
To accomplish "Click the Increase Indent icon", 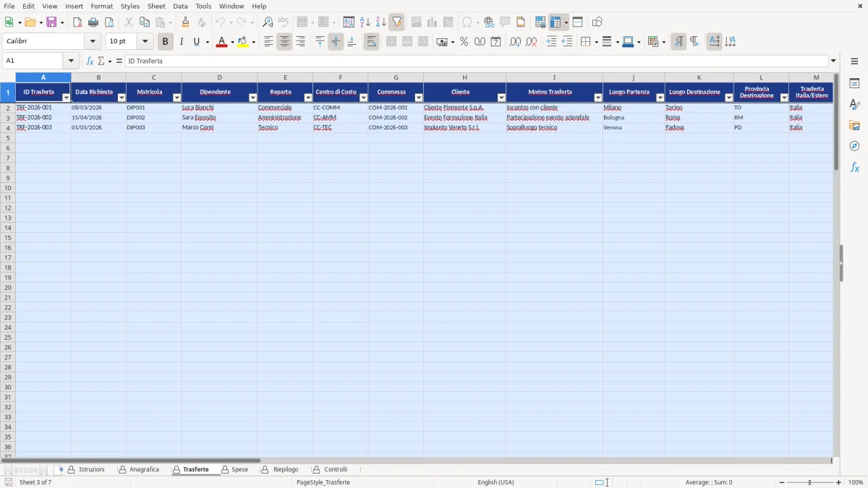I will point(551,42).
